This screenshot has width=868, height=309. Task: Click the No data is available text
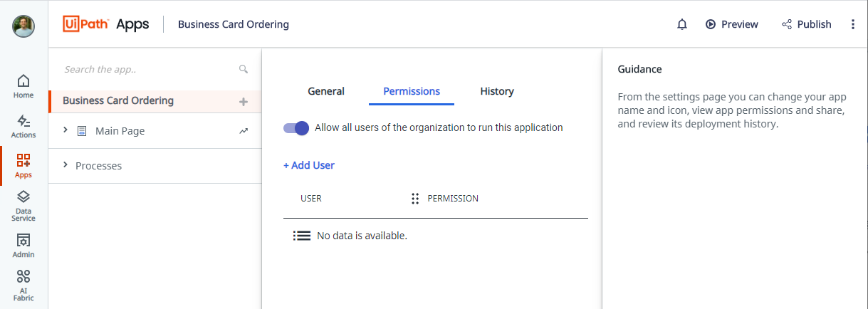coord(362,236)
